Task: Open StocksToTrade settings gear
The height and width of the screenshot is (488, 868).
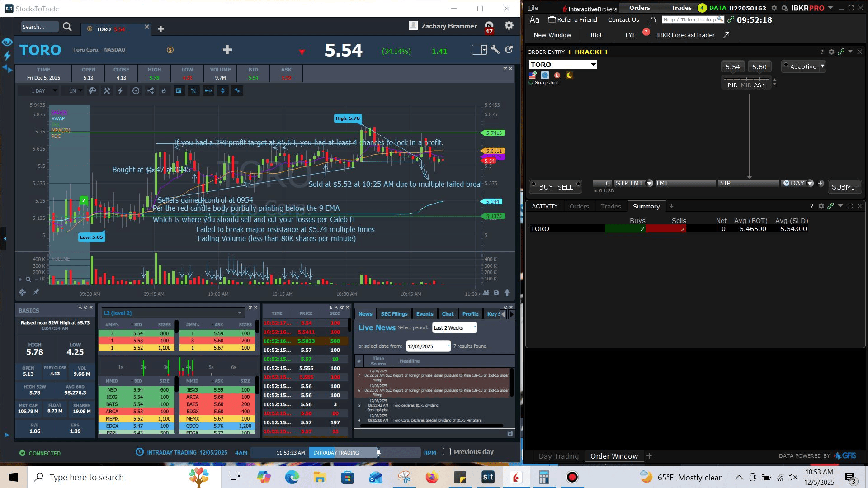Action: tap(509, 26)
